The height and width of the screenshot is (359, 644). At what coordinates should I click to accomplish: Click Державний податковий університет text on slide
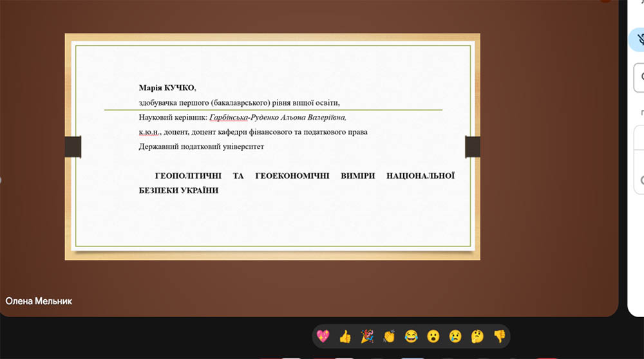pyautogui.click(x=201, y=147)
